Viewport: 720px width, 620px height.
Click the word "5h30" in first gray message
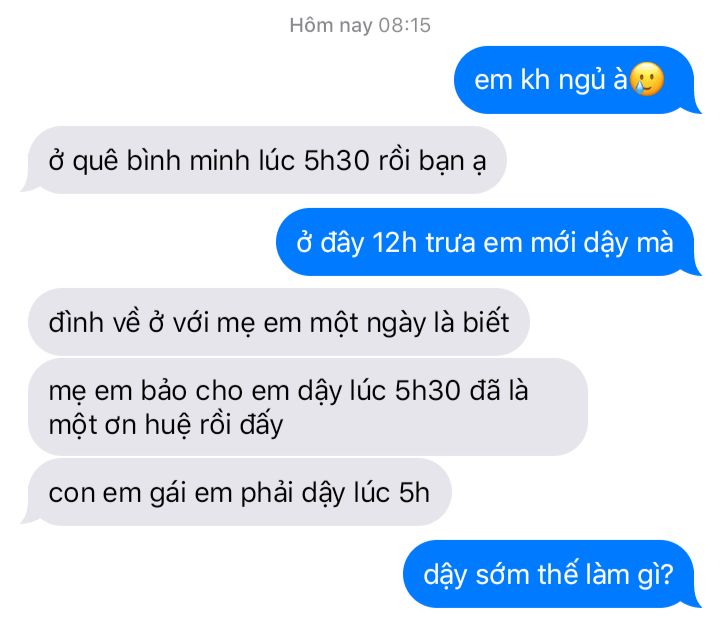[337, 161]
